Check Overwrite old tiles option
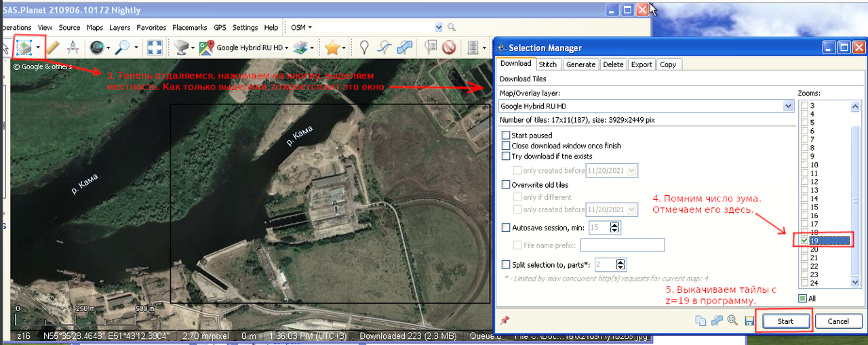The height and width of the screenshot is (345, 868). [x=506, y=185]
